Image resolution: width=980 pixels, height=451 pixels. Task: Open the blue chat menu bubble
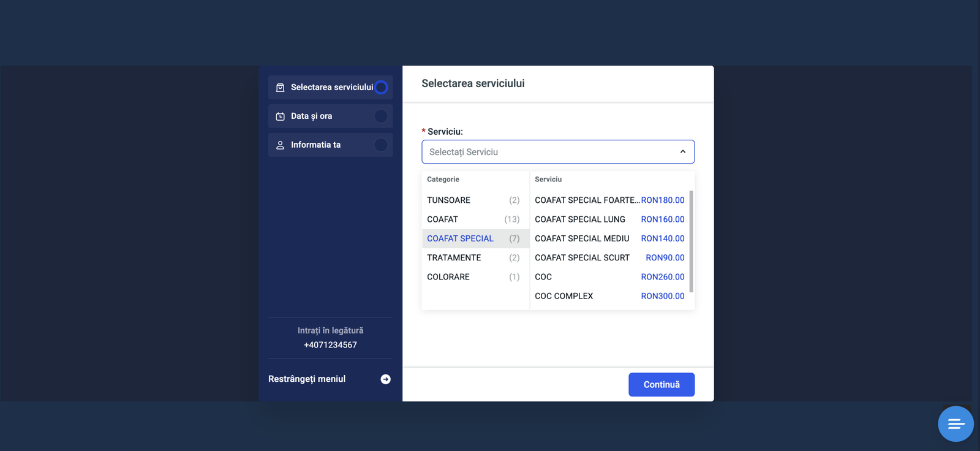pyautogui.click(x=955, y=423)
